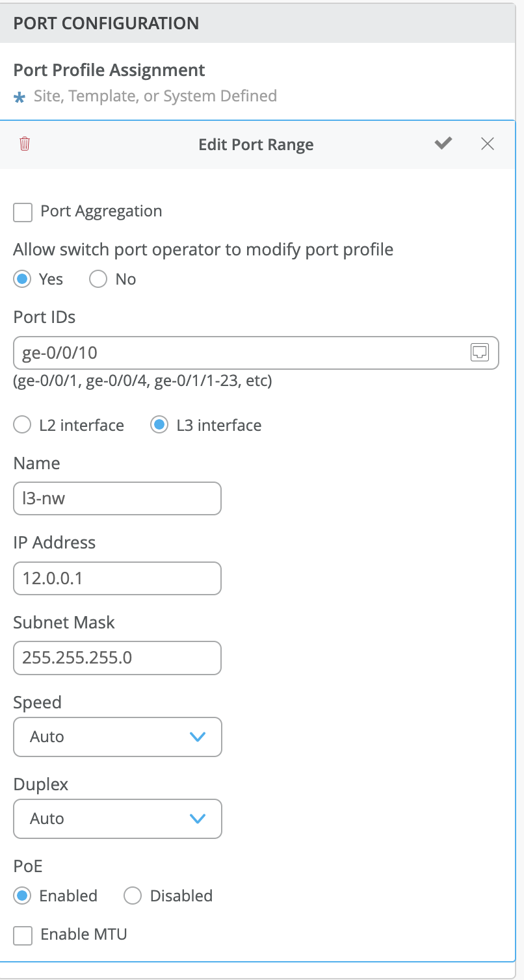Viewport: 524px width, 980px height.
Task: Open port selector icon in Port IDs
Action: tap(479, 352)
